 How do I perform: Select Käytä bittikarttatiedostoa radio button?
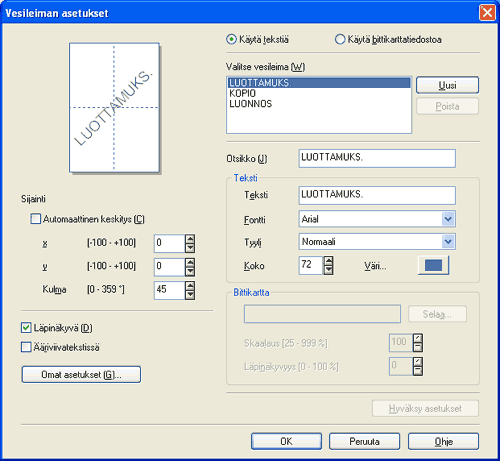340,39
